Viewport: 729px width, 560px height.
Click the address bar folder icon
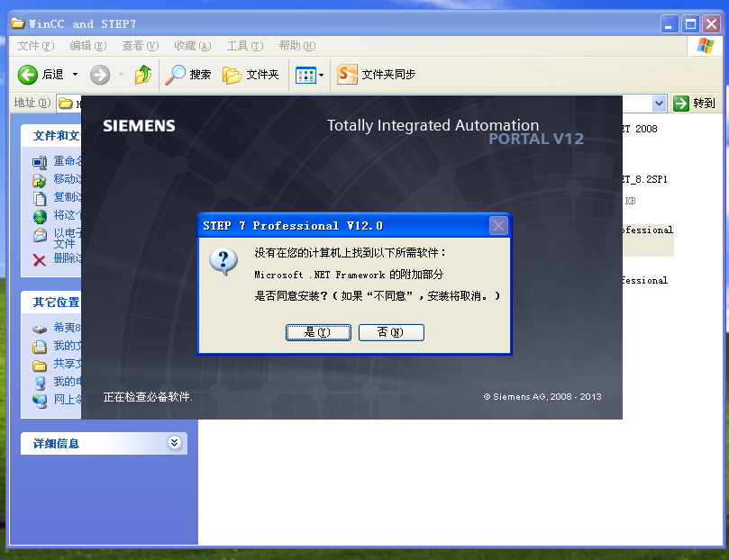click(x=65, y=103)
